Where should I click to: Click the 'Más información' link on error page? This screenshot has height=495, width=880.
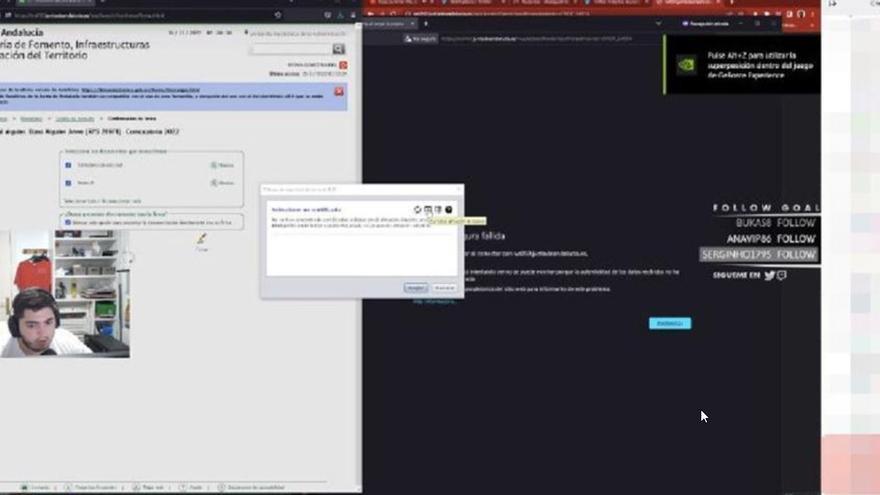click(434, 301)
